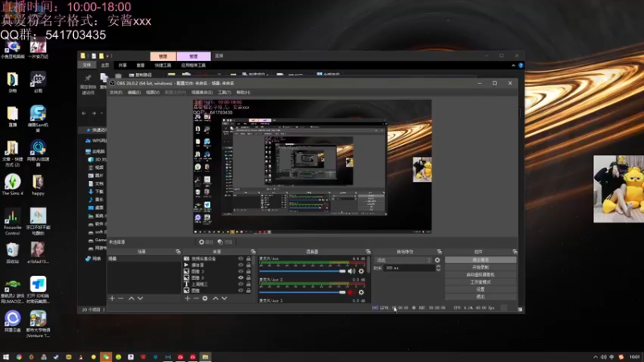
Task: Pop out the 控件 dock panel
Action: point(514,252)
